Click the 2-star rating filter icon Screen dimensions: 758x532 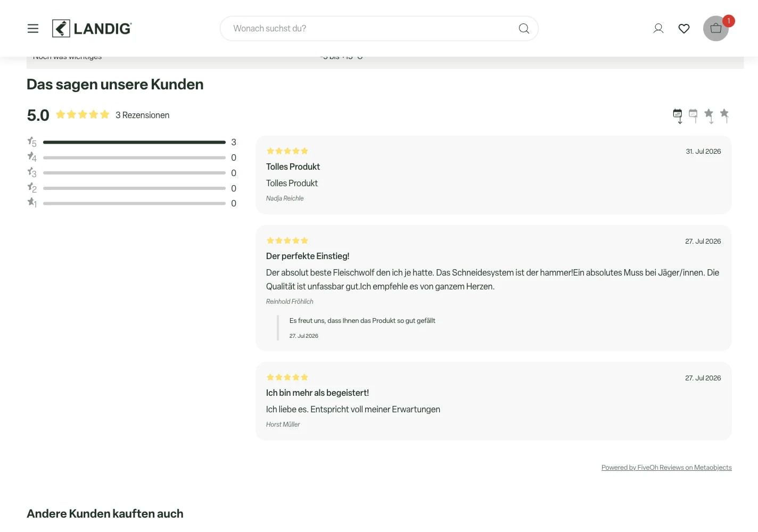tap(32, 188)
